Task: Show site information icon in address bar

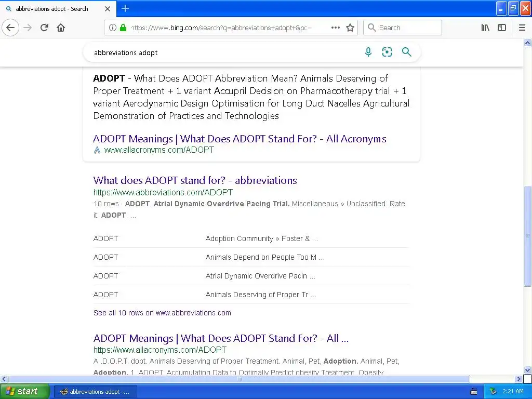Action: coord(113,28)
